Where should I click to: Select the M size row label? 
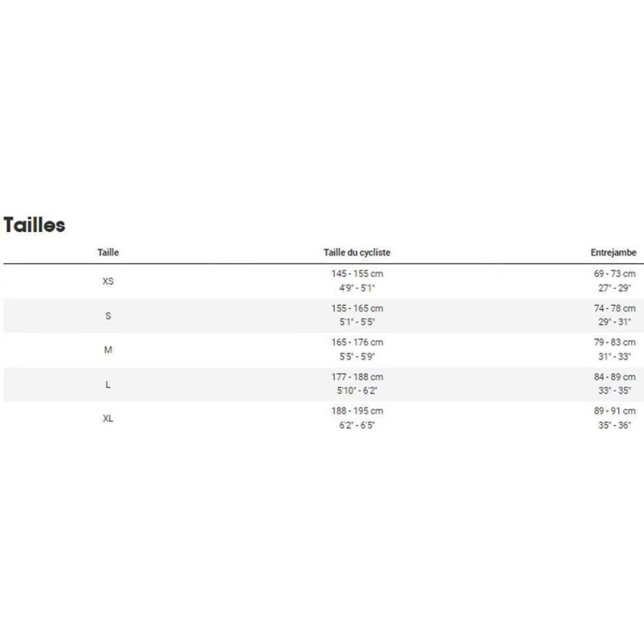click(108, 350)
